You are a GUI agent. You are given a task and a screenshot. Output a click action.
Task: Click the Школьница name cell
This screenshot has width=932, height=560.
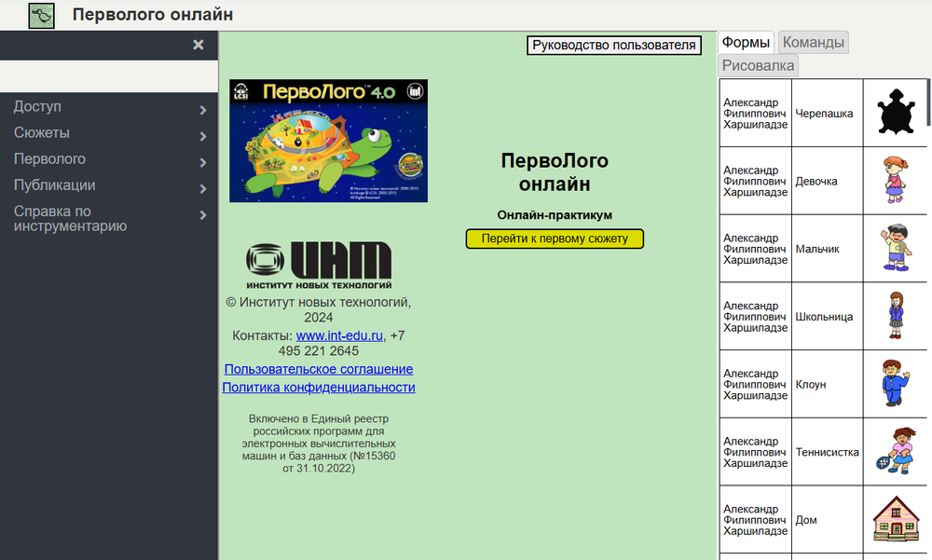(827, 316)
